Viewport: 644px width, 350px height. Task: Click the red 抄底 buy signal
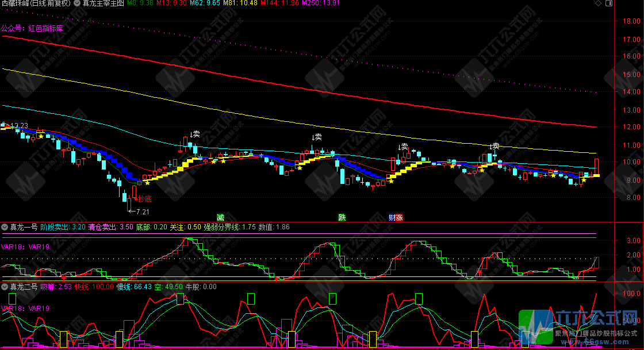coord(144,199)
